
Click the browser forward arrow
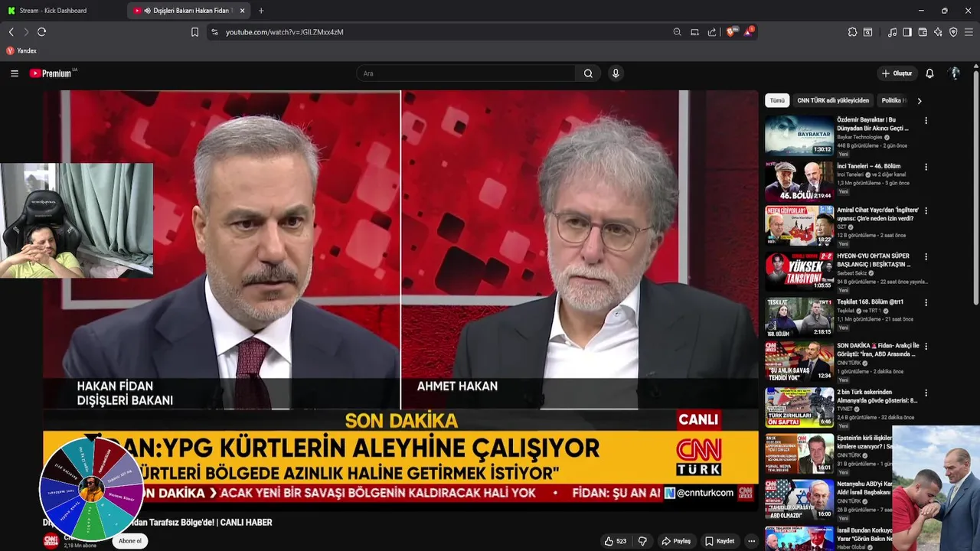[25, 32]
